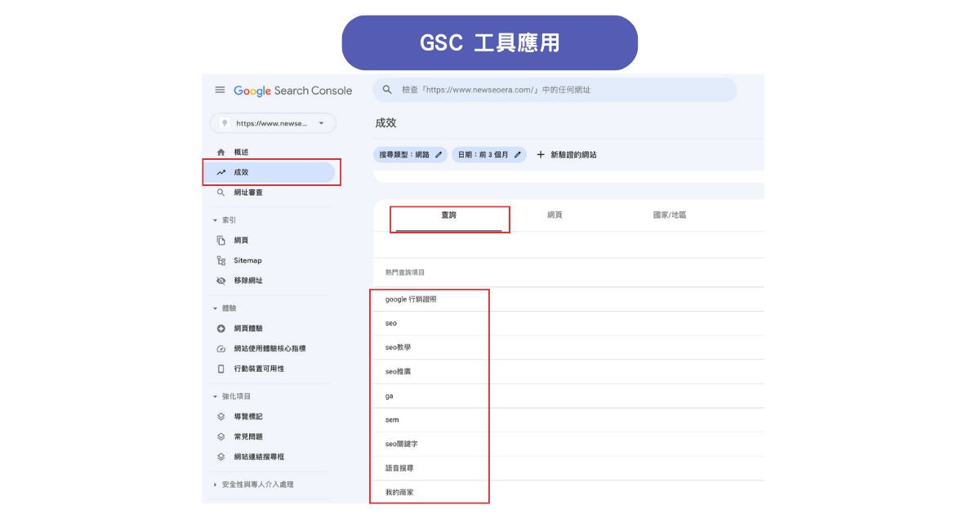Click the pencil icon on 搜尋類型 chip
Image resolution: width=980 pixels, height=514 pixels.
click(x=438, y=153)
